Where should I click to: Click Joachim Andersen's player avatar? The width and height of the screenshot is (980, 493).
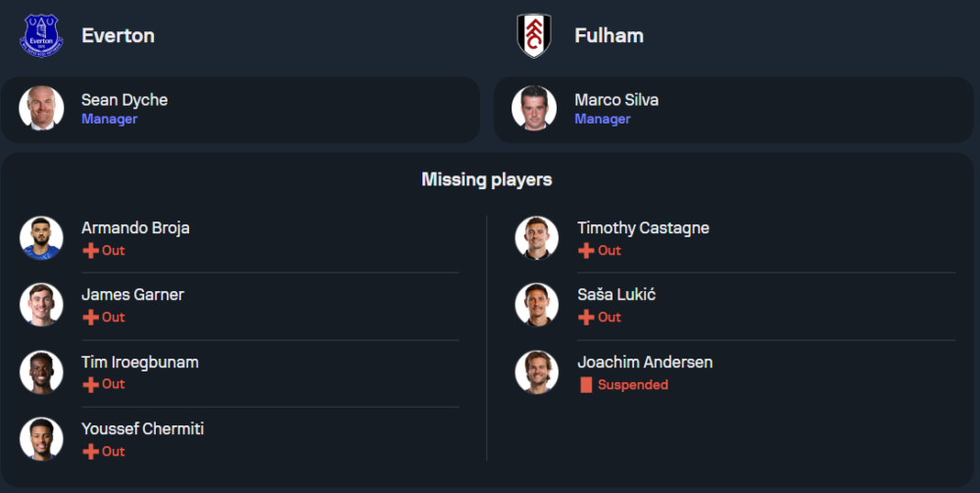[x=536, y=372]
